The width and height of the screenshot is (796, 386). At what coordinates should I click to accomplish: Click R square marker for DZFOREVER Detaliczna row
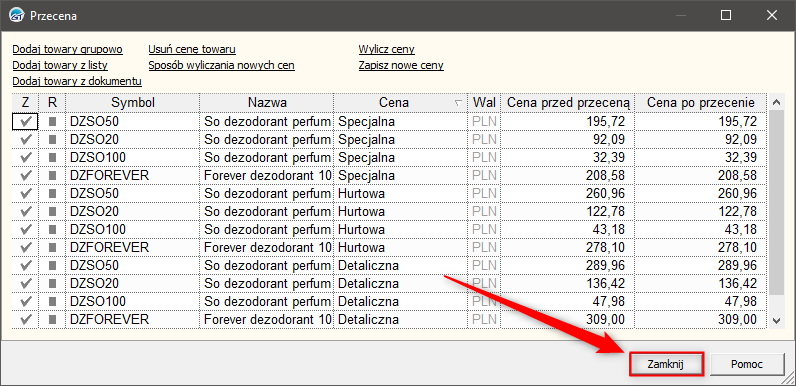pos(52,320)
